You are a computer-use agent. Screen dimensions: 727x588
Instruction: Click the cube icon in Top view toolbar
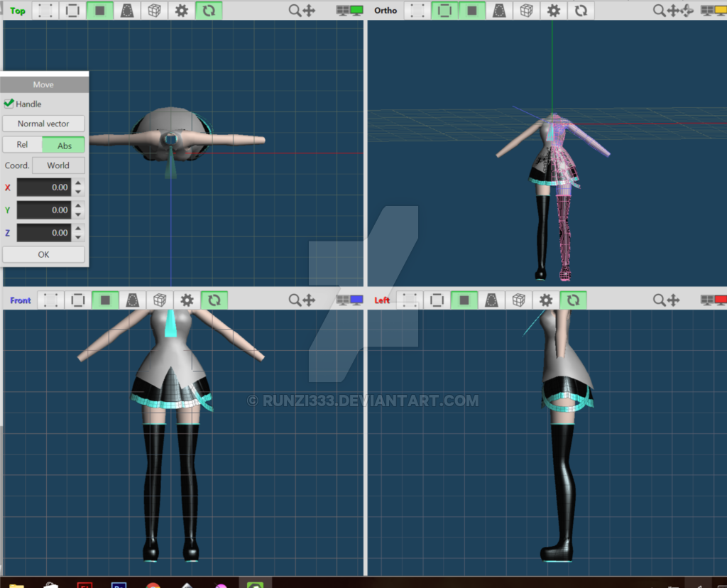(x=154, y=10)
